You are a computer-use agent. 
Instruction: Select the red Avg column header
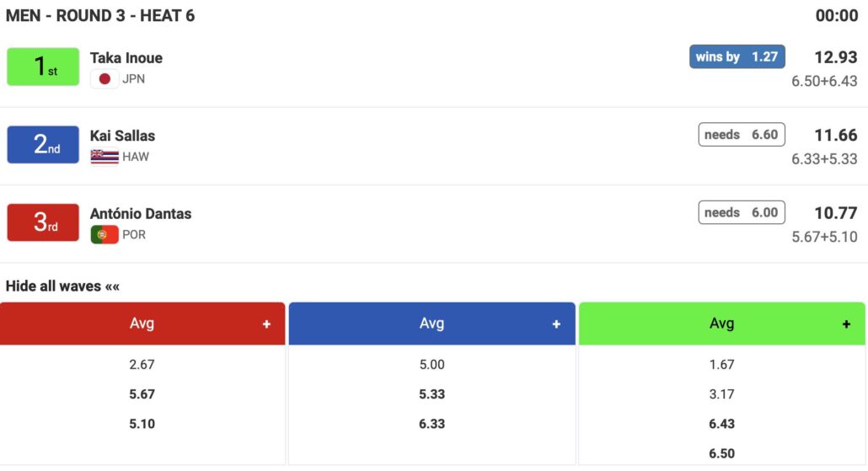[142, 324]
